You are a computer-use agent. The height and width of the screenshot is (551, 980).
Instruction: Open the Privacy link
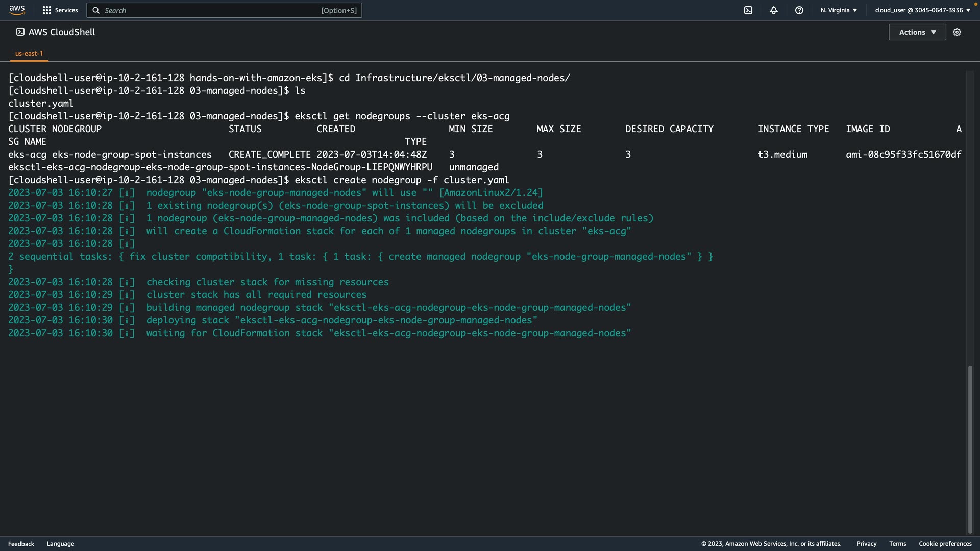coord(866,544)
